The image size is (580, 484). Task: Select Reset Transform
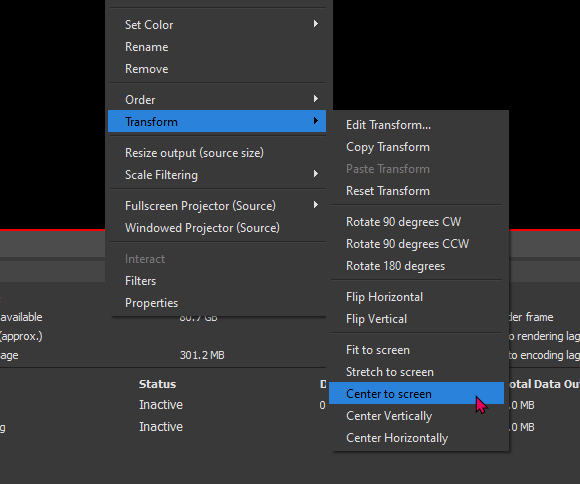coord(417,191)
